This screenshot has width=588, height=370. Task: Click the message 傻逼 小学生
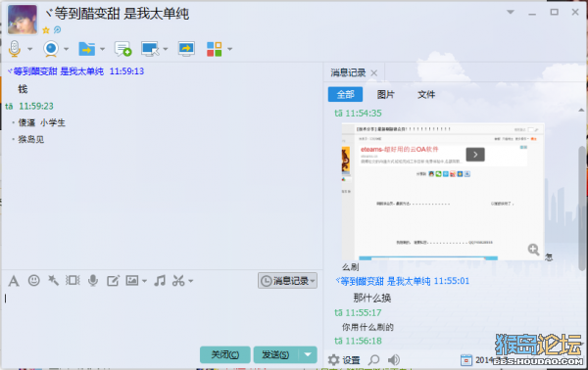click(41, 122)
